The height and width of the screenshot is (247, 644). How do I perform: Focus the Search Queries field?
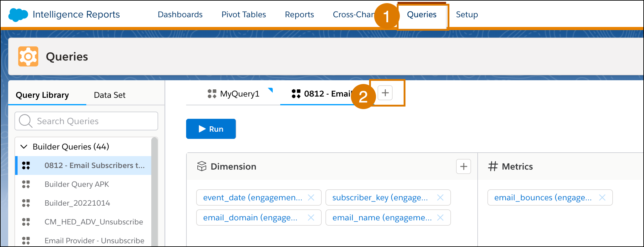(x=86, y=121)
